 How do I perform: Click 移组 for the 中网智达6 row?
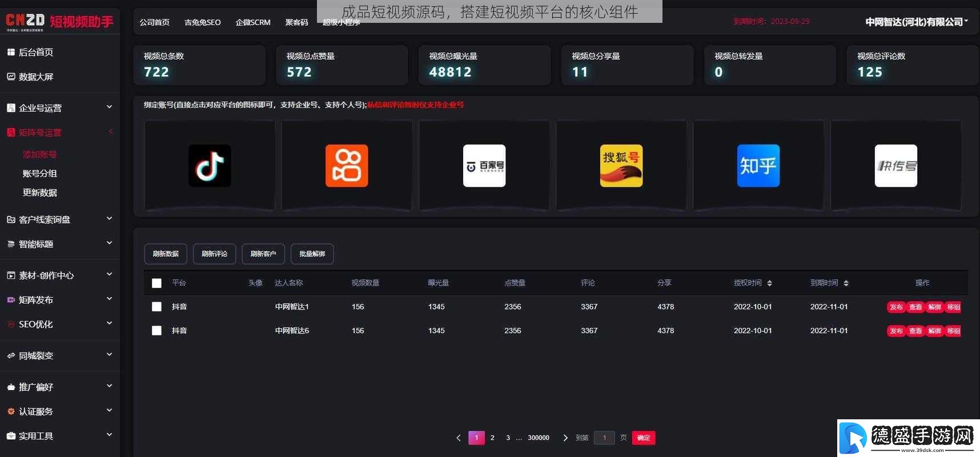click(x=953, y=331)
